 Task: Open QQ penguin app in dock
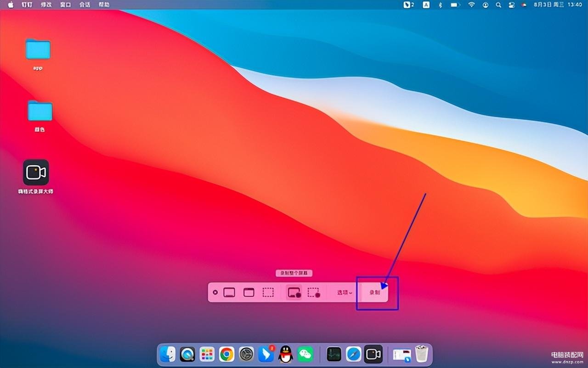tap(286, 354)
